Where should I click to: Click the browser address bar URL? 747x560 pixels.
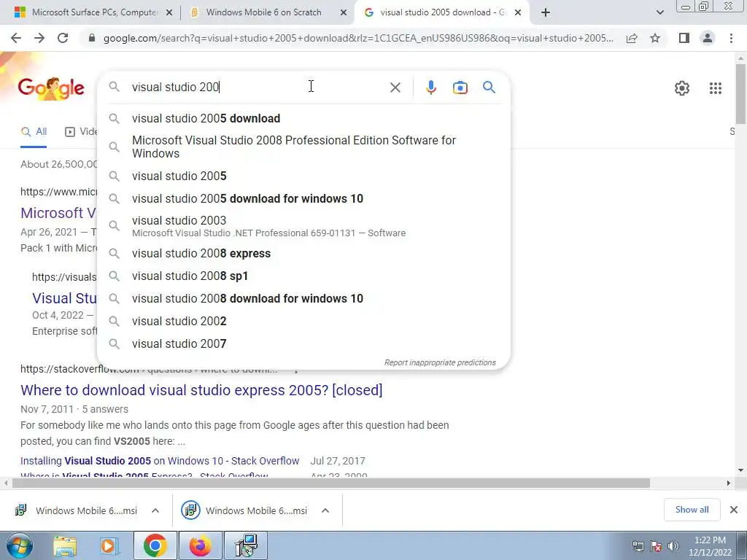point(358,38)
